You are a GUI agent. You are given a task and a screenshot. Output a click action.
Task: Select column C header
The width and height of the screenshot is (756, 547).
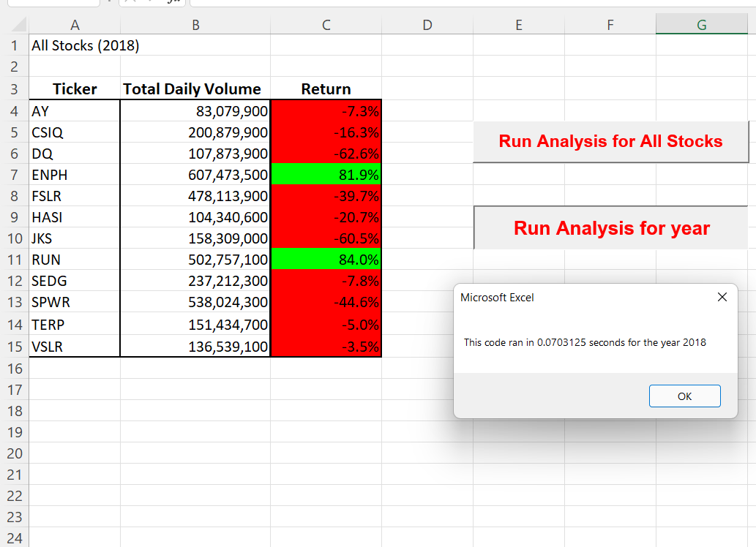pyautogui.click(x=326, y=25)
